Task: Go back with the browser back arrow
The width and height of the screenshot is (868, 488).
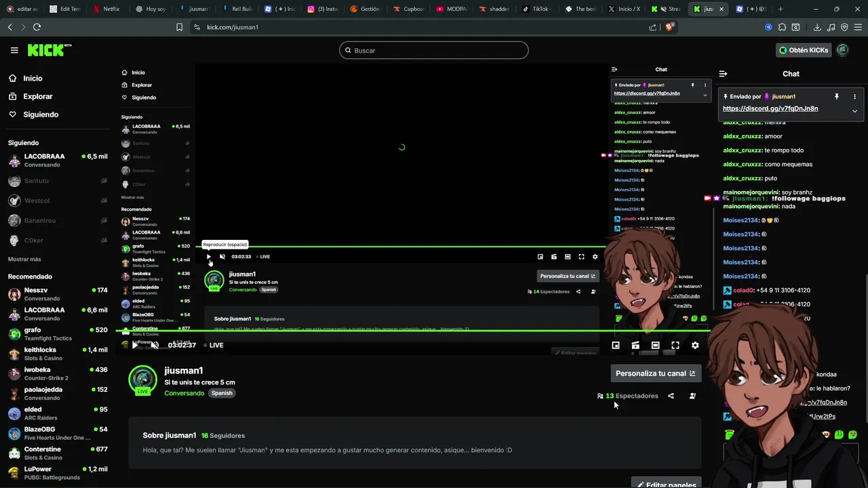Action: tap(9, 27)
